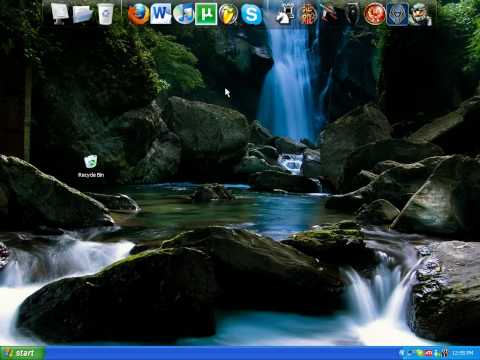Open the music CD player icon

click(x=183, y=14)
